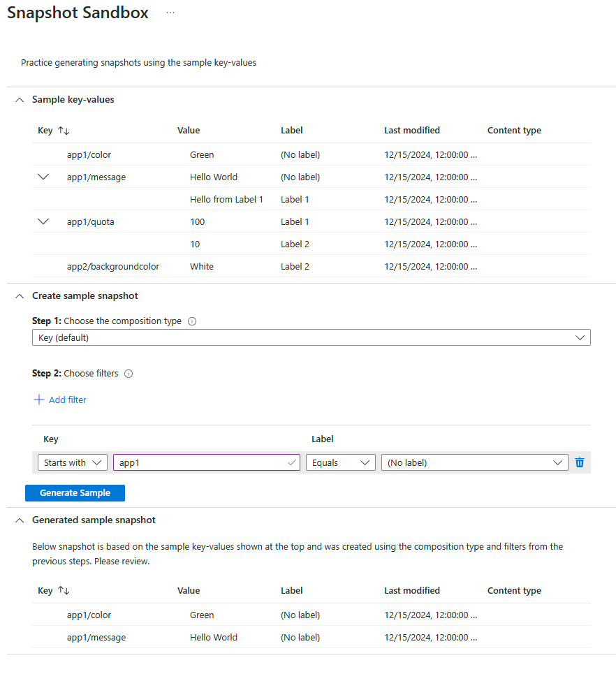This screenshot has height=681, width=616.
Task: Collapse the app1/message row group
Action: 43,177
